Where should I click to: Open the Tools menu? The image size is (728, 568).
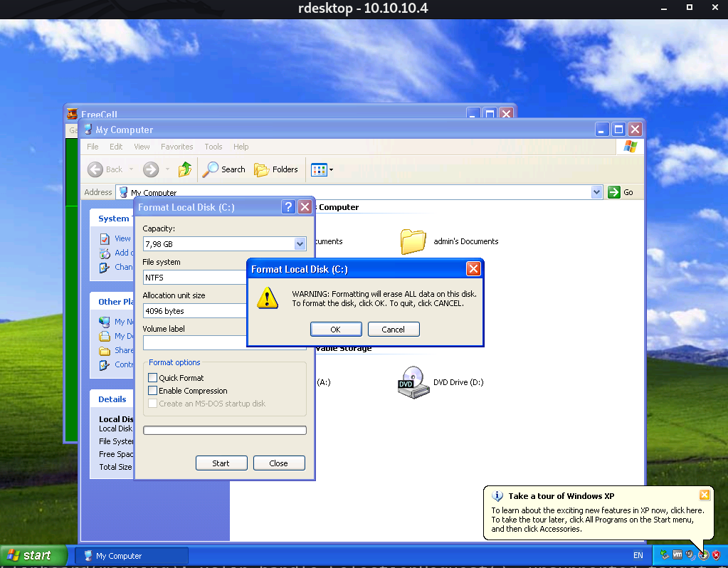[213, 147]
